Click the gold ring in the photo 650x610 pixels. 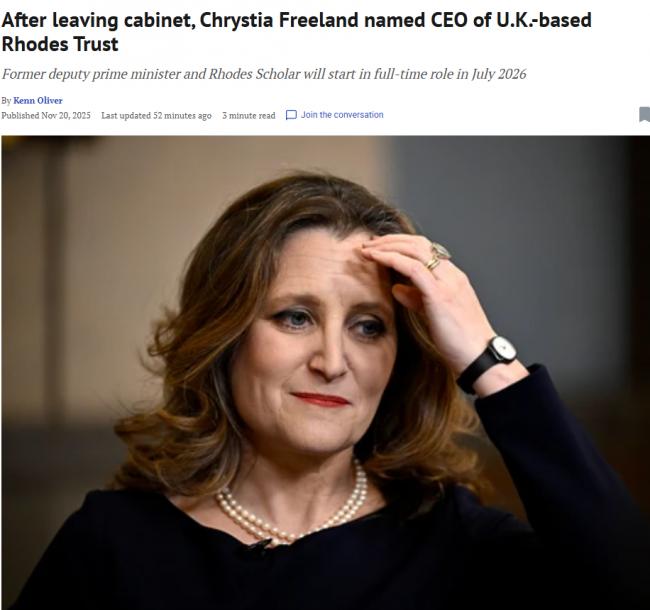tap(437, 257)
